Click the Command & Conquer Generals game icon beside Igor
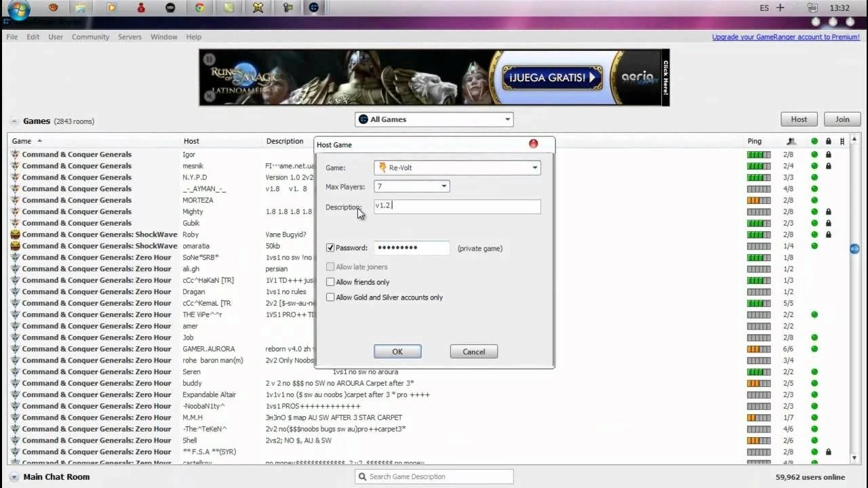Image resolution: width=868 pixels, height=488 pixels. pyautogui.click(x=15, y=155)
